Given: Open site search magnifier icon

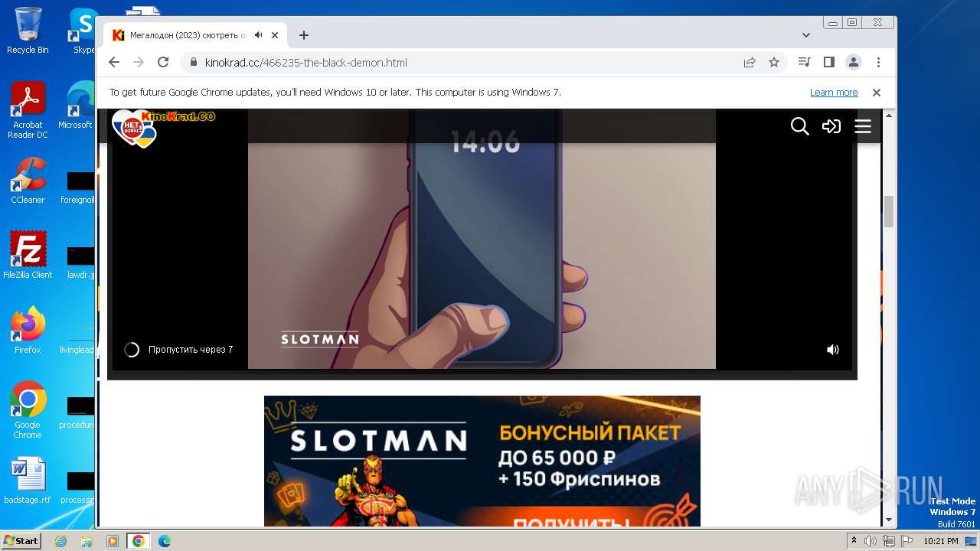Looking at the screenshot, I should point(799,126).
